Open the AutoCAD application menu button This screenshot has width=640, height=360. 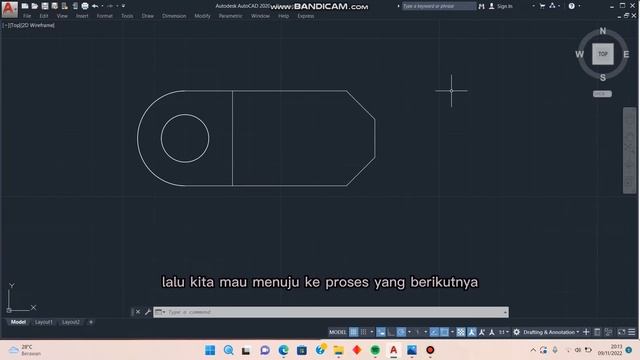pos(9,9)
